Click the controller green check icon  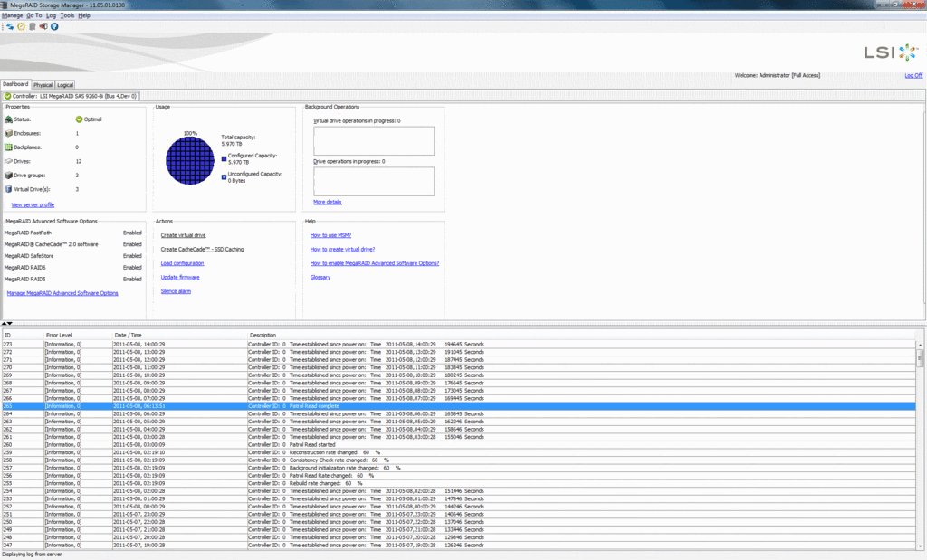[7, 96]
